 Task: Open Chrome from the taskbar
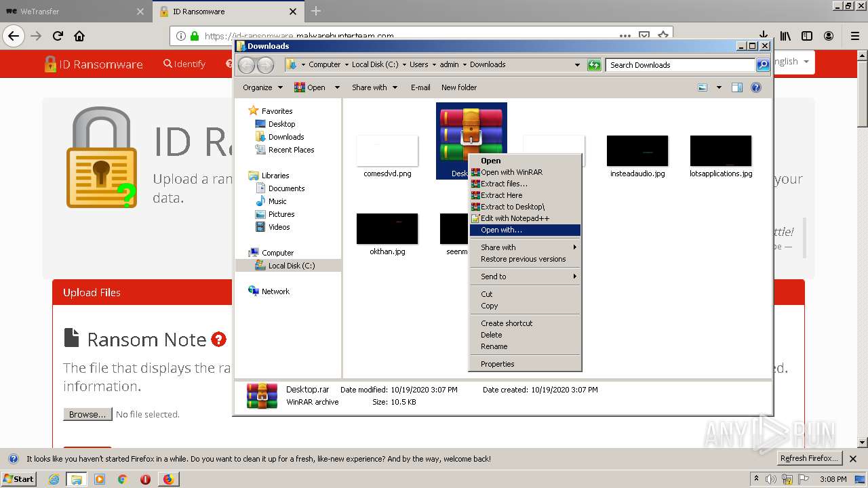122,479
